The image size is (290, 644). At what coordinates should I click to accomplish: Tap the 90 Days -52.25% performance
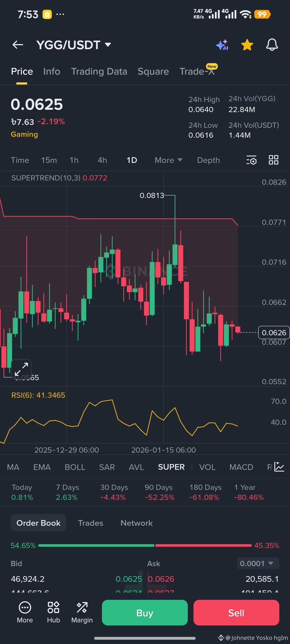coord(159,492)
